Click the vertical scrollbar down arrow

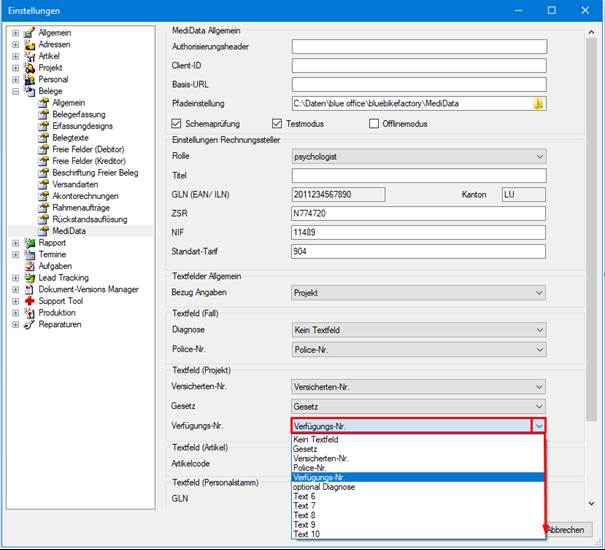pos(591,503)
